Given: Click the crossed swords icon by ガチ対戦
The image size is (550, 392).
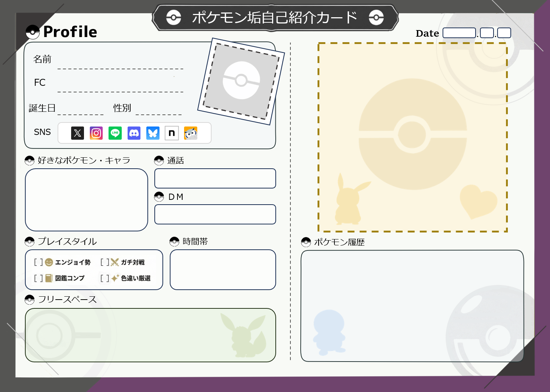Looking at the screenshot, I should click(115, 262).
